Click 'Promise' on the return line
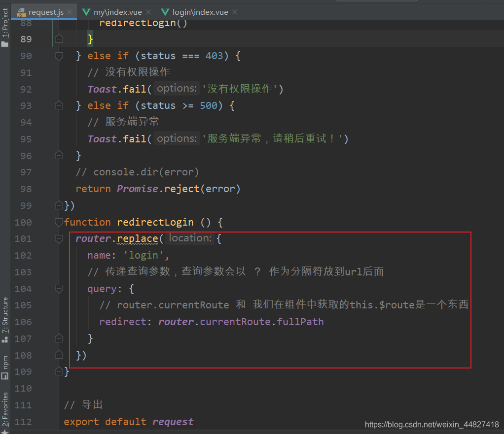This screenshot has height=434, width=504. [x=137, y=189]
